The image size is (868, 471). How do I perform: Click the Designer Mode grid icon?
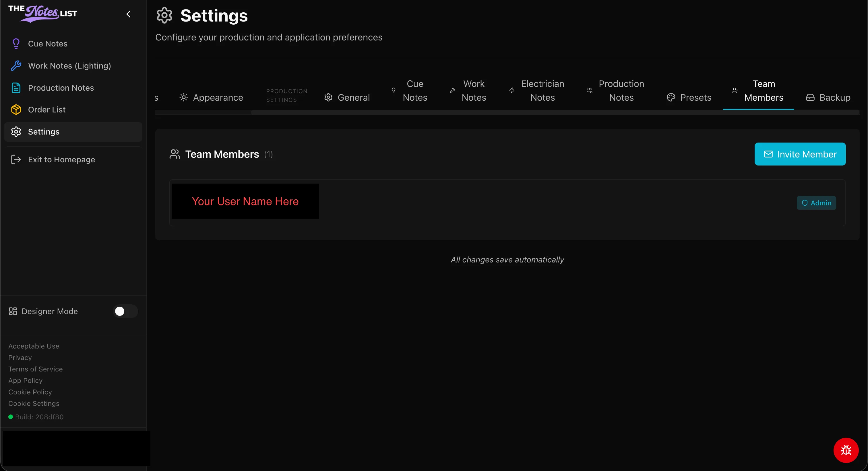click(13, 311)
